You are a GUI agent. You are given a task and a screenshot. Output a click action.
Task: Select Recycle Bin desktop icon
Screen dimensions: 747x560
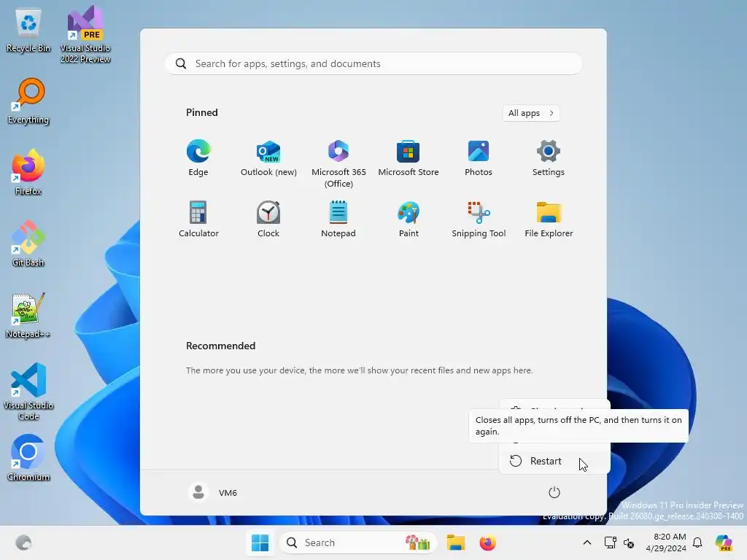pyautogui.click(x=28, y=31)
